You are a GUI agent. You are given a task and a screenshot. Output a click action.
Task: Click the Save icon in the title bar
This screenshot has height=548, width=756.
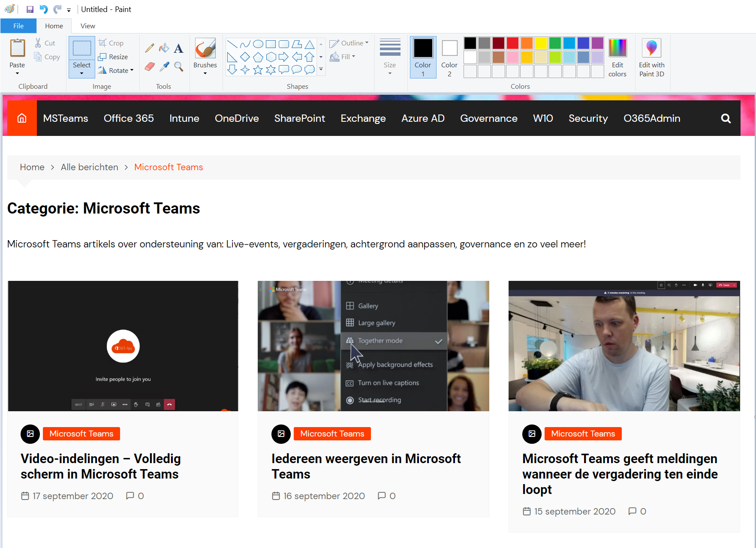pos(30,9)
